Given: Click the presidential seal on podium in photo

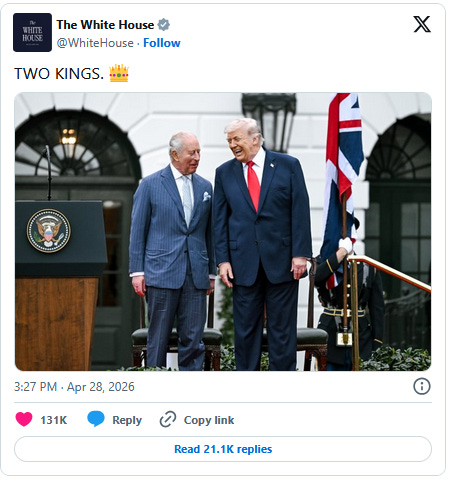Looking at the screenshot, I should [x=49, y=231].
